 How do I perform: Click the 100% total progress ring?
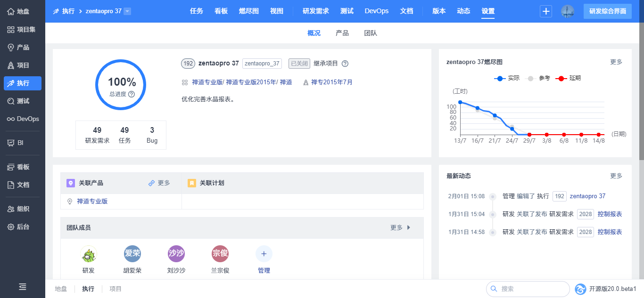coord(121,85)
